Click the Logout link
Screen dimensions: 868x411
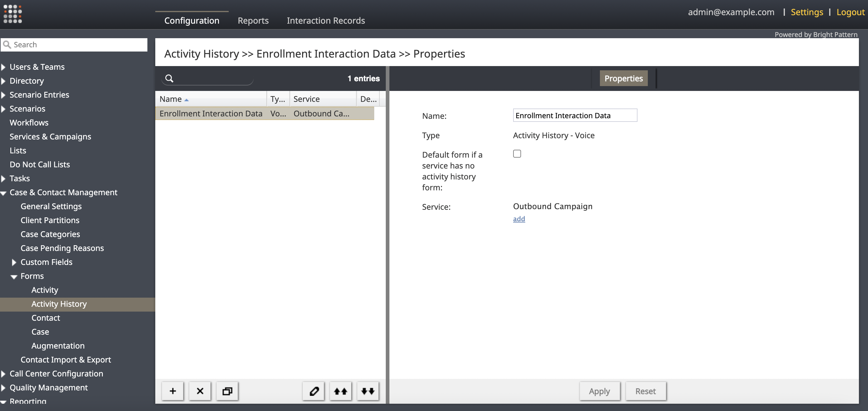click(x=850, y=12)
